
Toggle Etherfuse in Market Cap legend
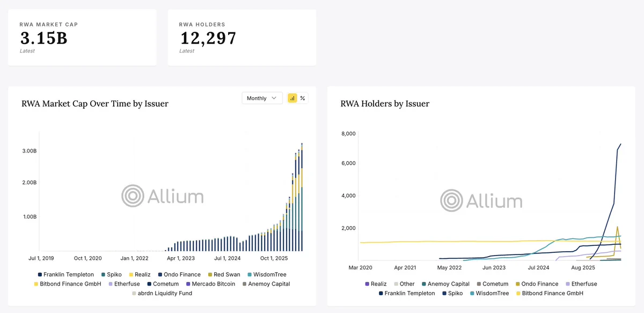point(124,284)
